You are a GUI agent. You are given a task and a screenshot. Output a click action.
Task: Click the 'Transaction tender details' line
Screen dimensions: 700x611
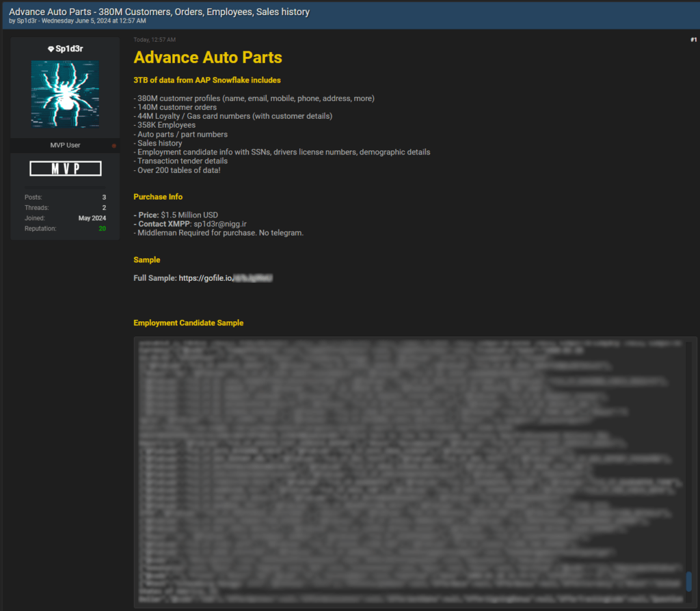180,161
